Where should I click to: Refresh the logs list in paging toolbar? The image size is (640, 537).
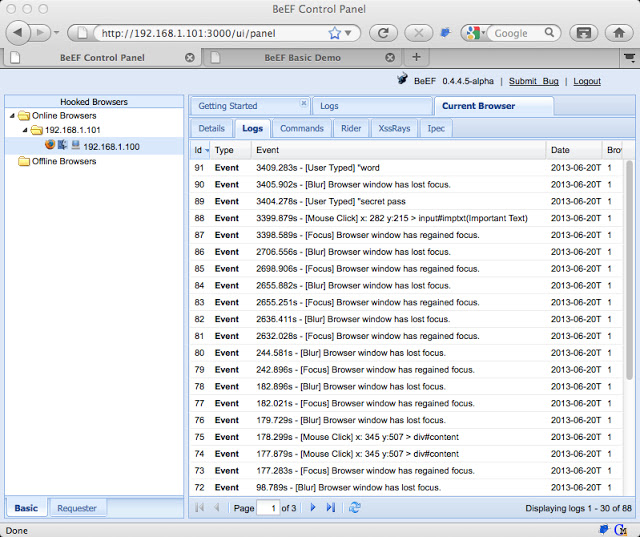pyautogui.click(x=355, y=508)
